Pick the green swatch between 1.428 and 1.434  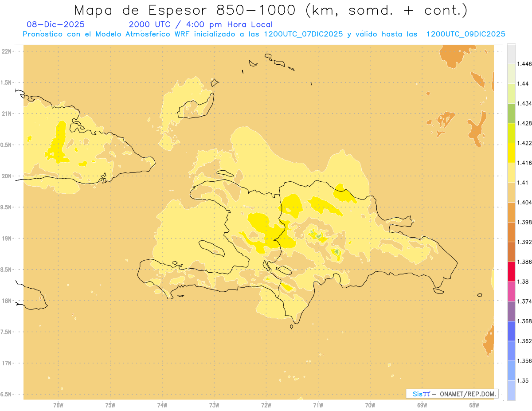click(x=511, y=113)
